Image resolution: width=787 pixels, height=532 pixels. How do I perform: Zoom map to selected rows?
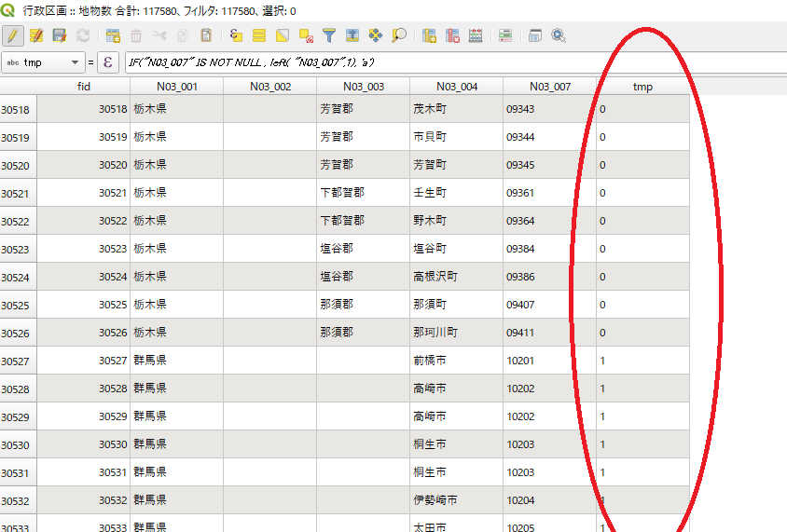(399, 35)
